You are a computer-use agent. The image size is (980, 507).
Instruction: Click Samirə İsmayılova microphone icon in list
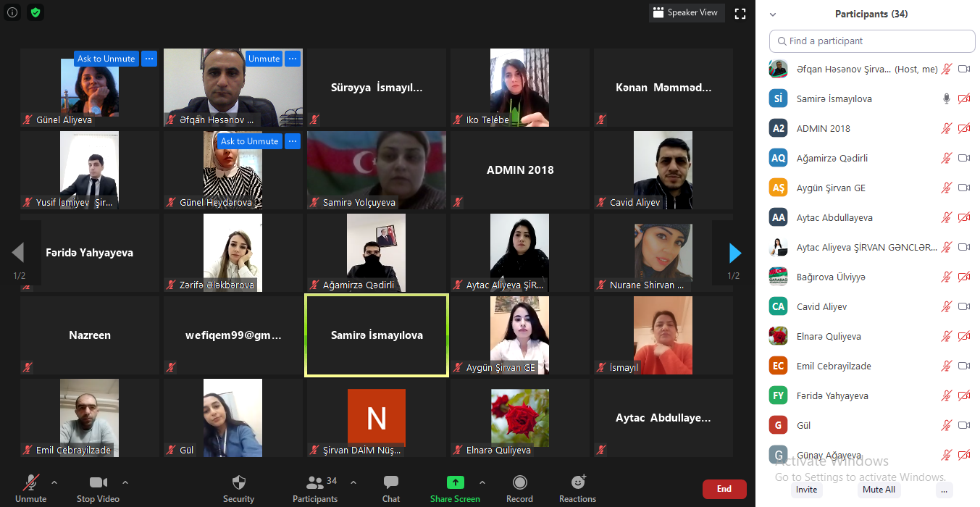[946, 99]
